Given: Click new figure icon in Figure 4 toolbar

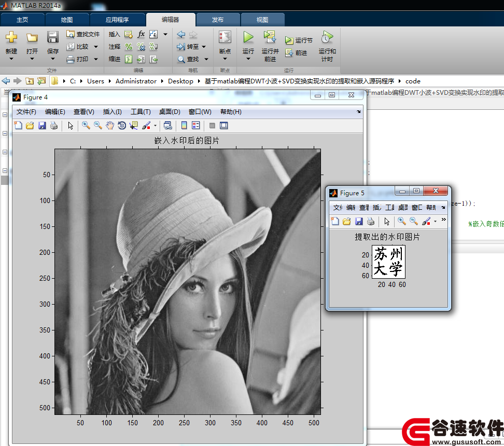Looking at the screenshot, I should (18, 125).
